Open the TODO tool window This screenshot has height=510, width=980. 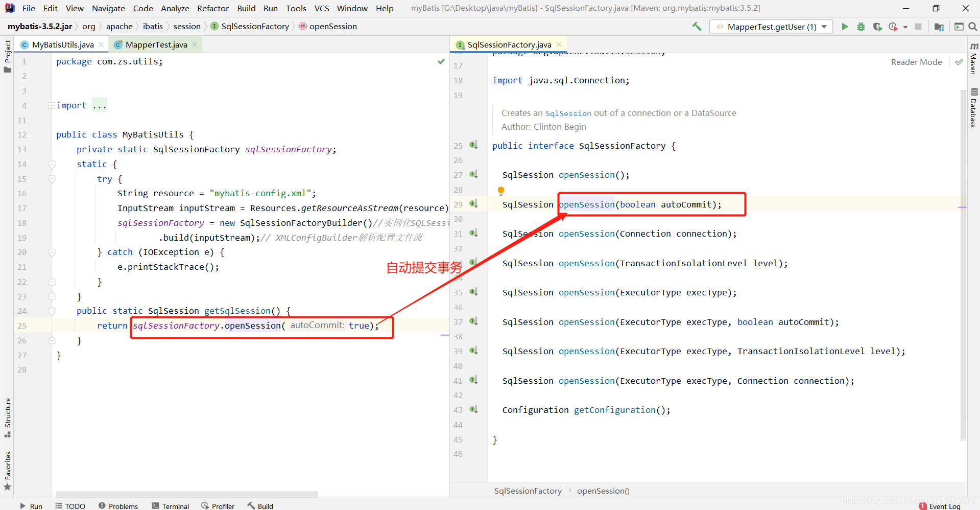point(70,506)
